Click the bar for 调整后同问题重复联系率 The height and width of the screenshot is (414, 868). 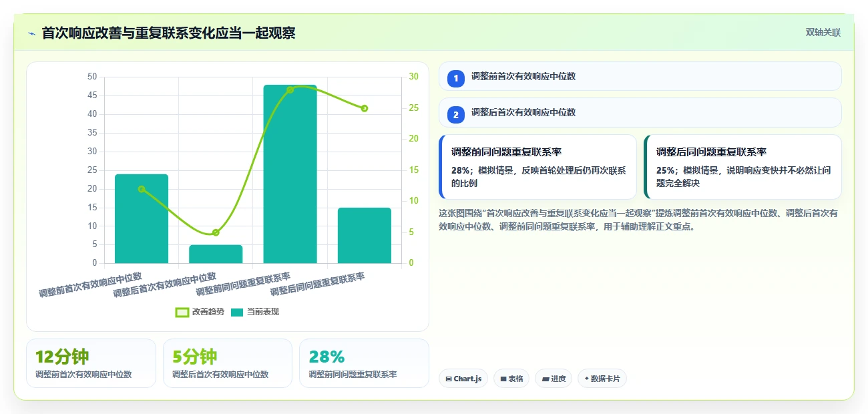pos(365,235)
